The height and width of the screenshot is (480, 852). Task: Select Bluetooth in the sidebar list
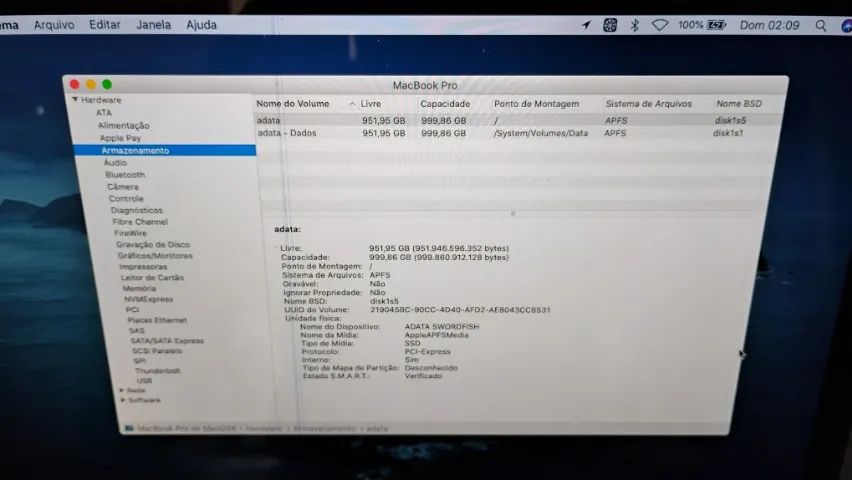coord(125,174)
